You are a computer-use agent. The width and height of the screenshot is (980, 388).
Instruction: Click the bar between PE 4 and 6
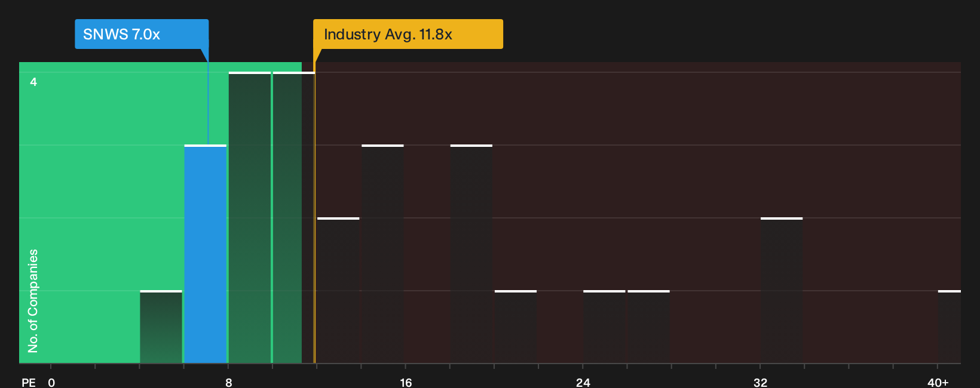pyautogui.click(x=161, y=327)
